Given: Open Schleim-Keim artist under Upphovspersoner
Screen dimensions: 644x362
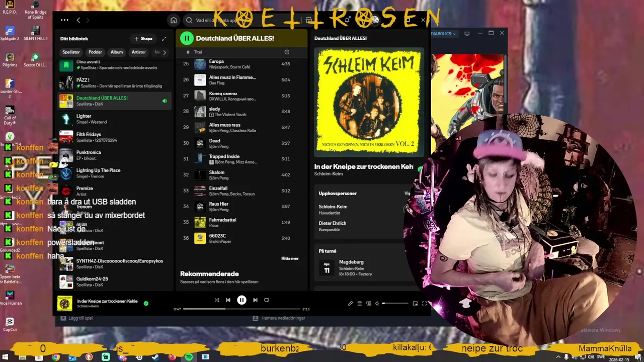Looking at the screenshot, I should [333, 207].
